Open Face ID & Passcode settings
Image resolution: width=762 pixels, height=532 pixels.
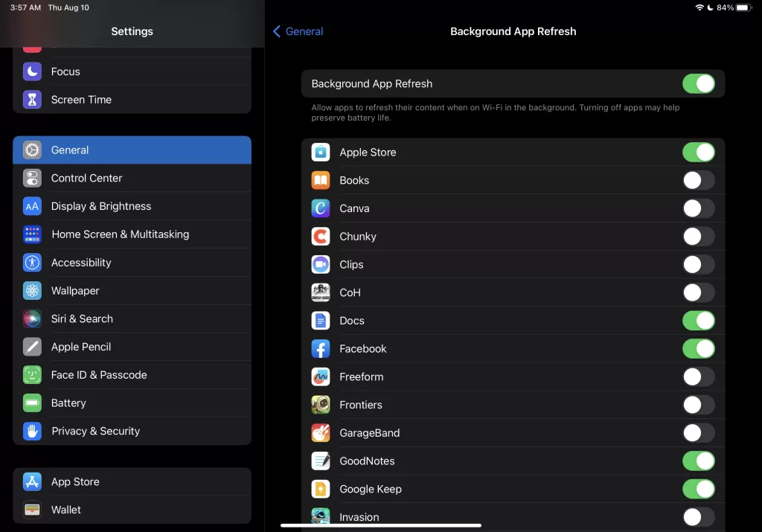click(x=132, y=375)
